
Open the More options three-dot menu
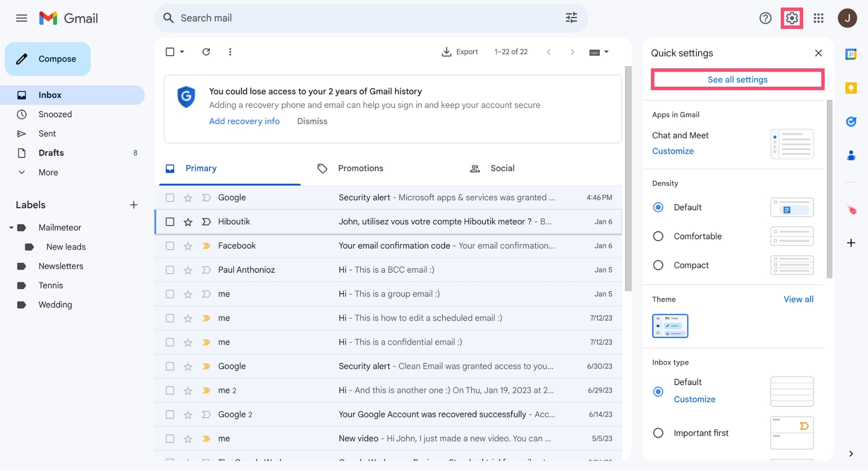pos(230,52)
